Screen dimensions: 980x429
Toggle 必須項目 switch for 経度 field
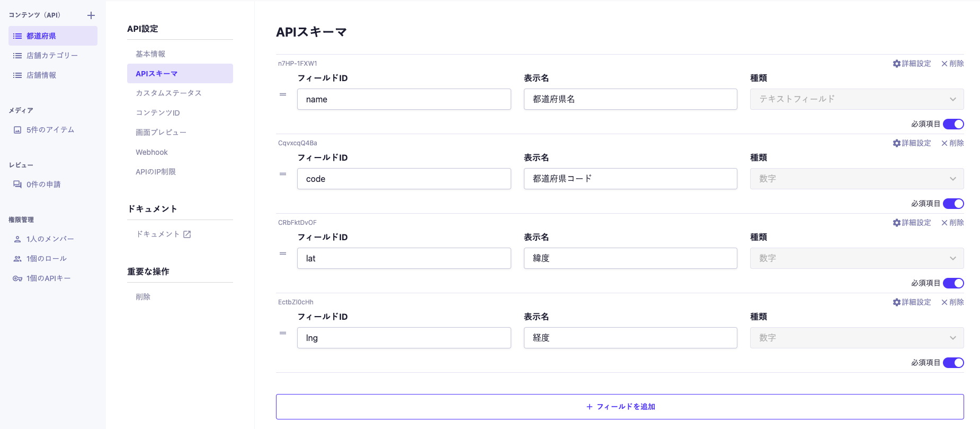point(953,363)
